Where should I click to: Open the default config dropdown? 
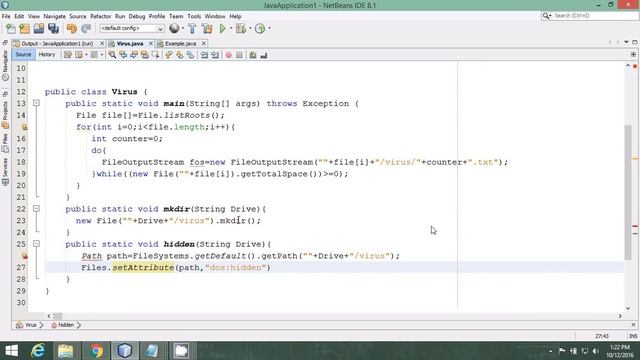tap(131, 28)
